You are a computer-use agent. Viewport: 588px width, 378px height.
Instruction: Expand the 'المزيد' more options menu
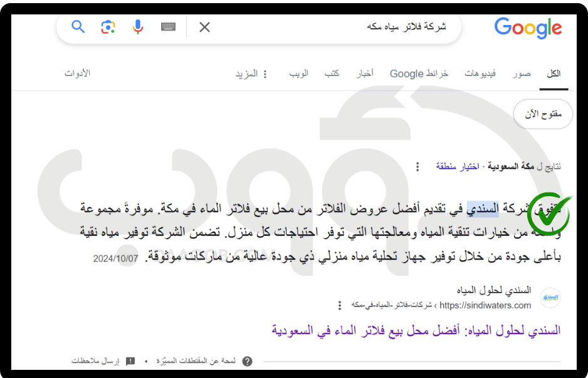pos(251,74)
